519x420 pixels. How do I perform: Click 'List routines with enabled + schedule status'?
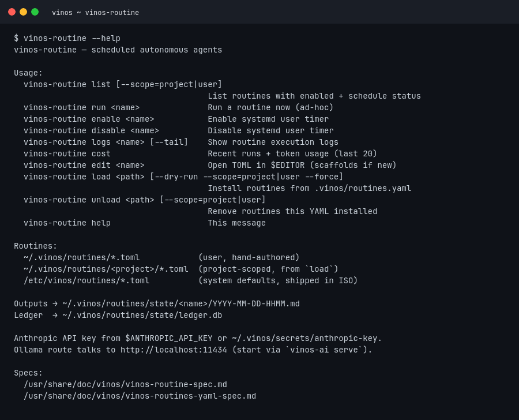point(314,96)
